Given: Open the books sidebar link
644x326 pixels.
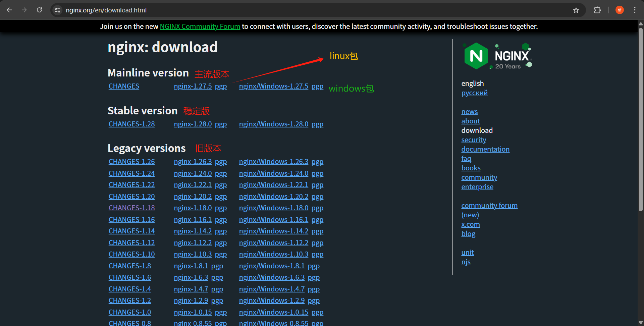Looking at the screenshot, I should click(x=471, y=168).
